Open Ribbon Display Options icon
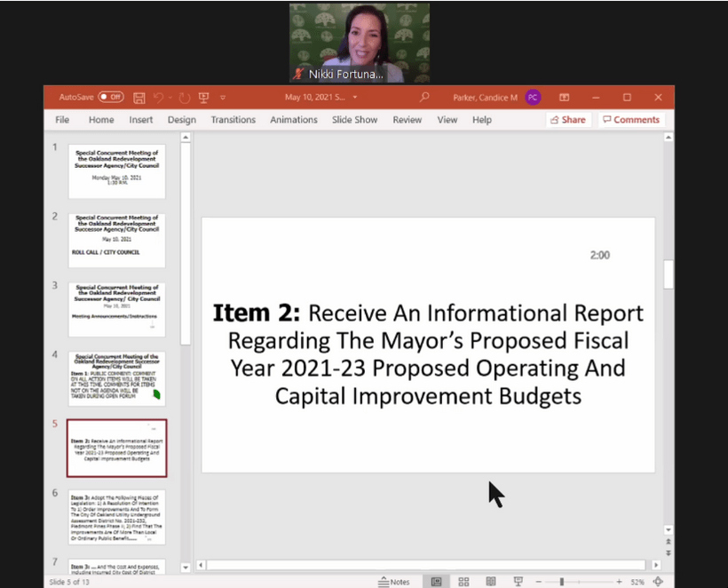Screen dimensions: 728x588 click(x=562, y=97)
